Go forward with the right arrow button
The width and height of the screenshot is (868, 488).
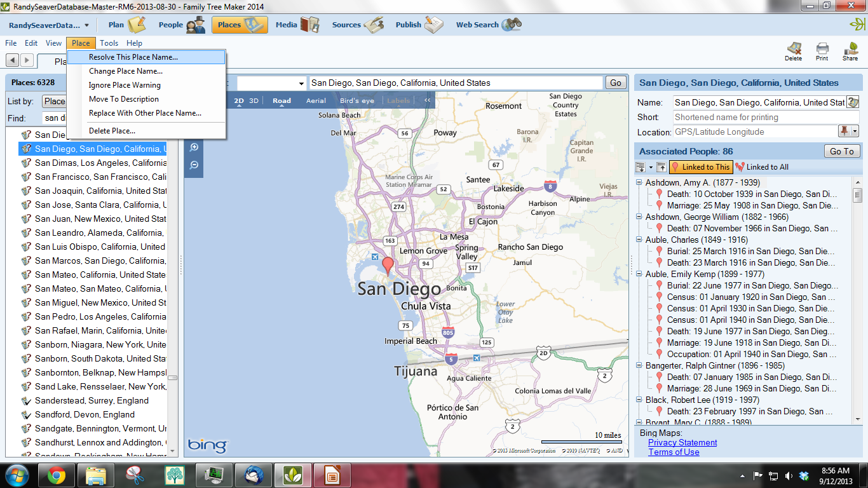tap(27, 60)
